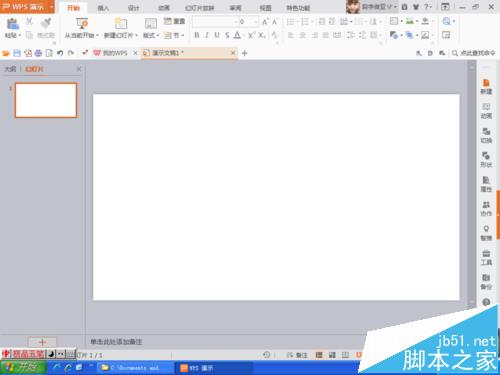Click the Paste clipboard icon
Screen dimensions: 500x375
coord(12,24)
